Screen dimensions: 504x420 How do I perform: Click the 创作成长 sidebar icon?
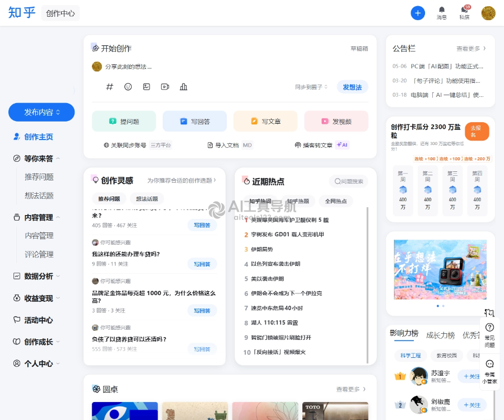[17, 342]
